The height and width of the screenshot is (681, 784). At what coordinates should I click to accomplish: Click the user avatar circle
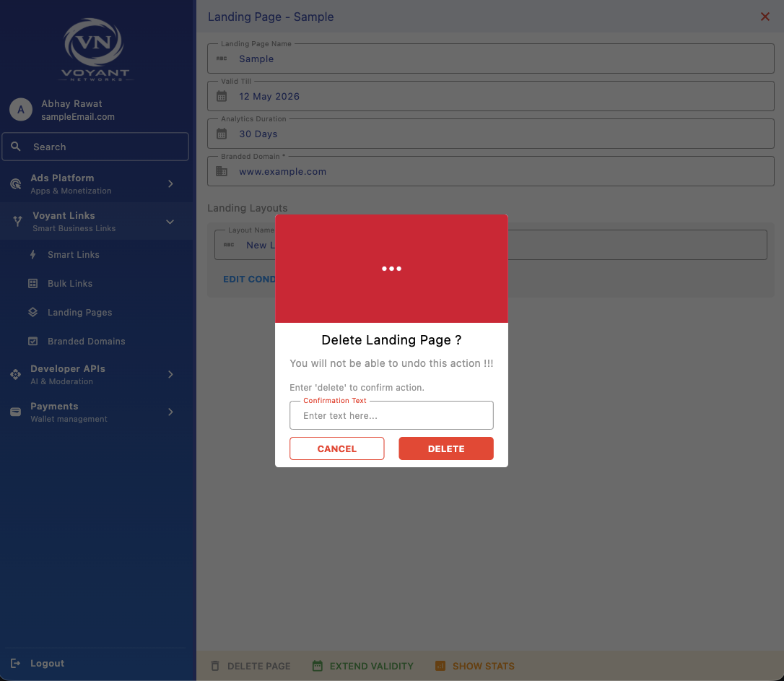coord(21,110)
